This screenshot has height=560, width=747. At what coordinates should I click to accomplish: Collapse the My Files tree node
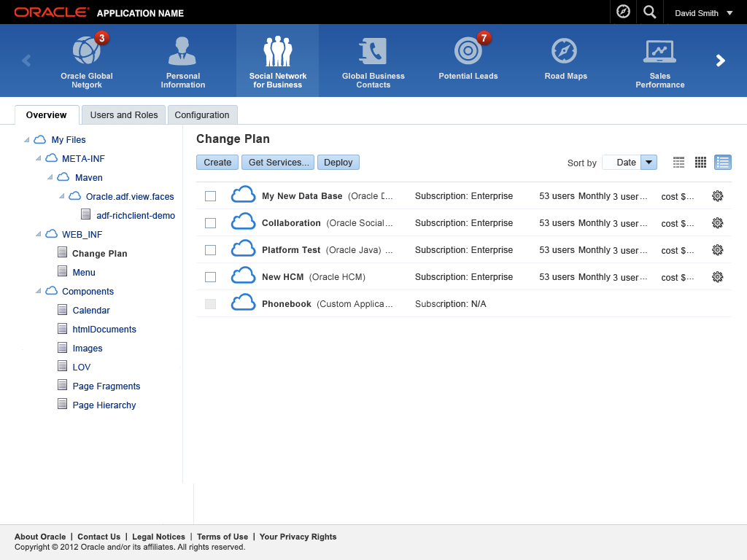click(x=27, y=139)
